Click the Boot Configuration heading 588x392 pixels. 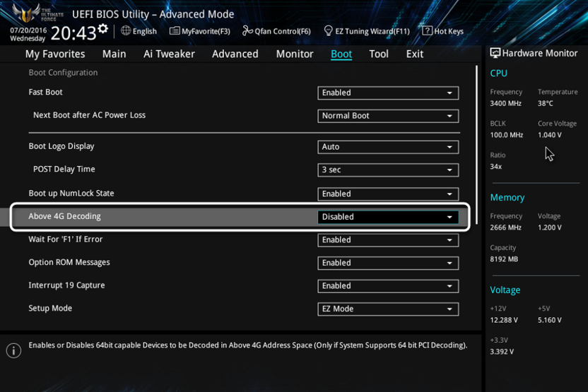[63, 73]
